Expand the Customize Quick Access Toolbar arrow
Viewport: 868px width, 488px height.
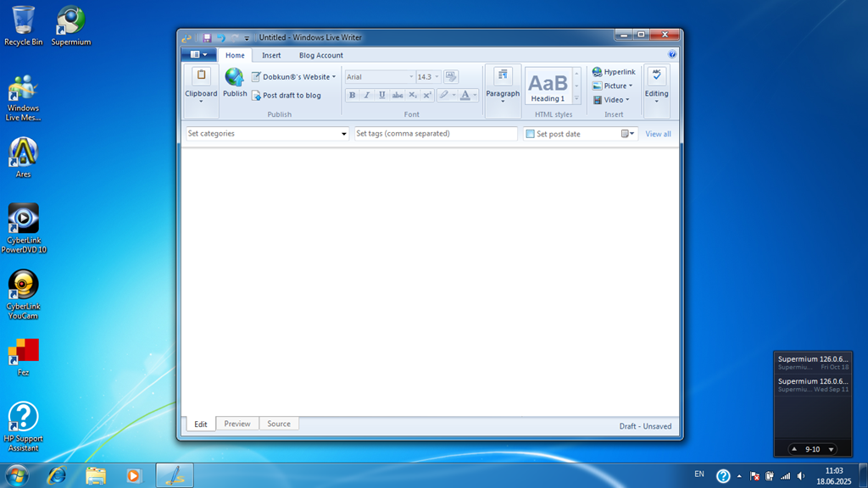[x=247, y=38]
